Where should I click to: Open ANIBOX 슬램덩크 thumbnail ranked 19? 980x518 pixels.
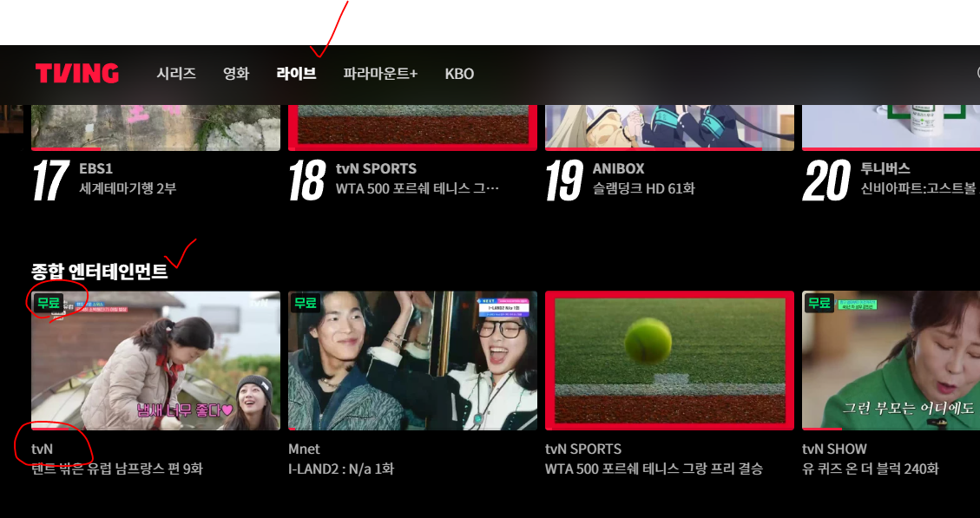click(x=669, y=128)
